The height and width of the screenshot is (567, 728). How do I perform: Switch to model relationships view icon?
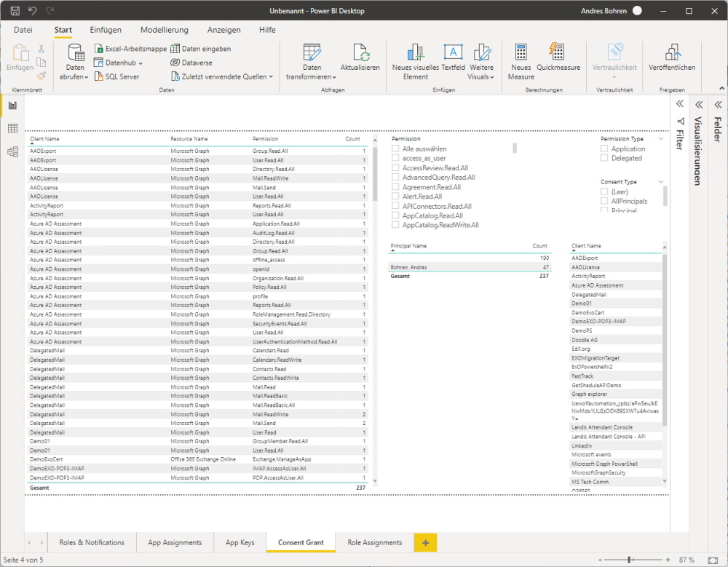pyautogui.click(x=12, y=151)
